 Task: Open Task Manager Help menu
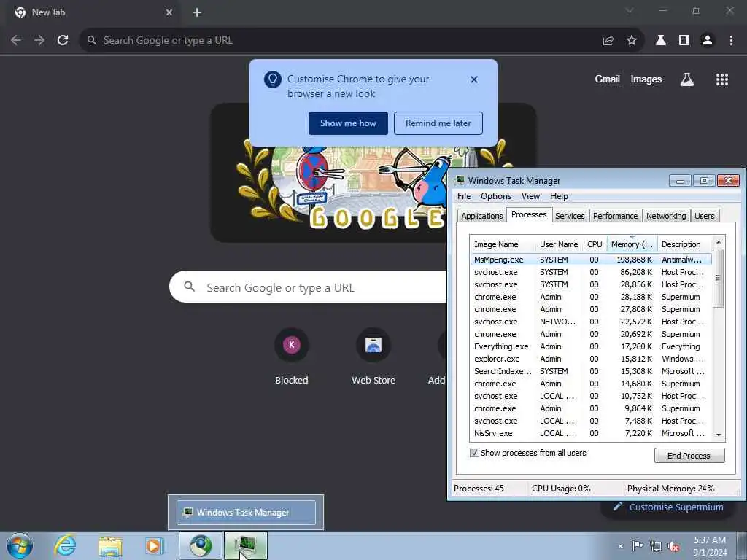point(559,196)
